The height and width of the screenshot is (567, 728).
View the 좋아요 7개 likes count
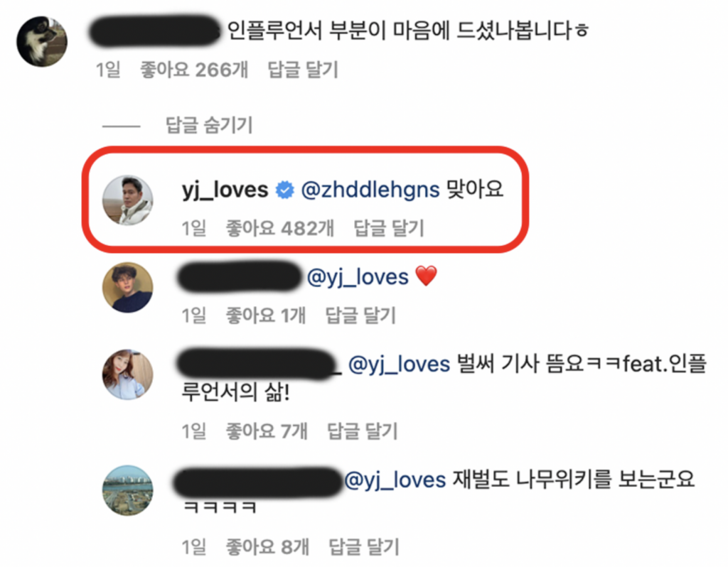coord(267,431)
